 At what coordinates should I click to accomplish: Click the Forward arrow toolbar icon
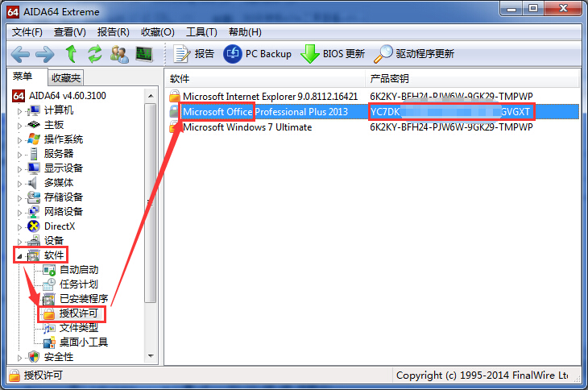45,54
